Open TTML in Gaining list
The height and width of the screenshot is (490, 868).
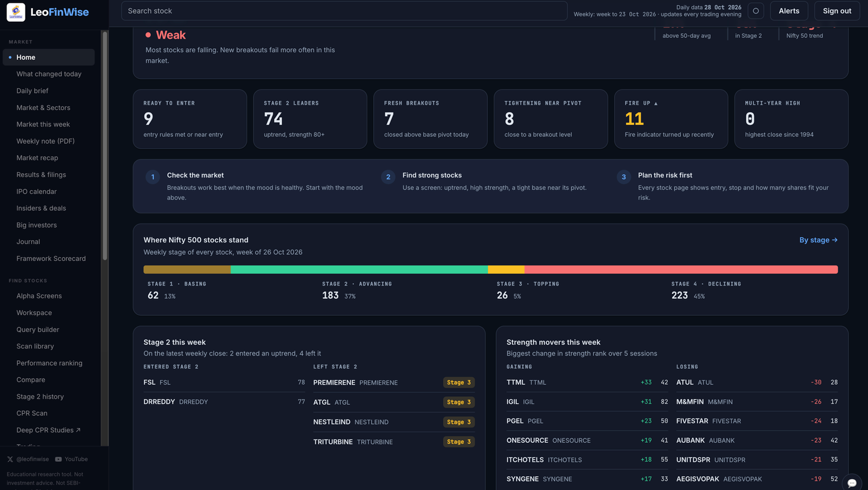coord(587,383)
